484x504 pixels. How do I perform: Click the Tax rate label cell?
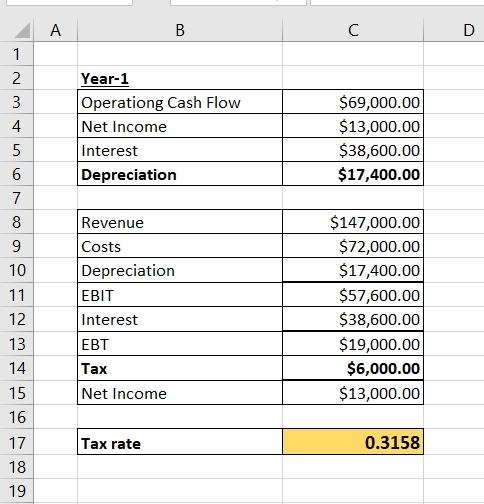(x=180, y=442)
